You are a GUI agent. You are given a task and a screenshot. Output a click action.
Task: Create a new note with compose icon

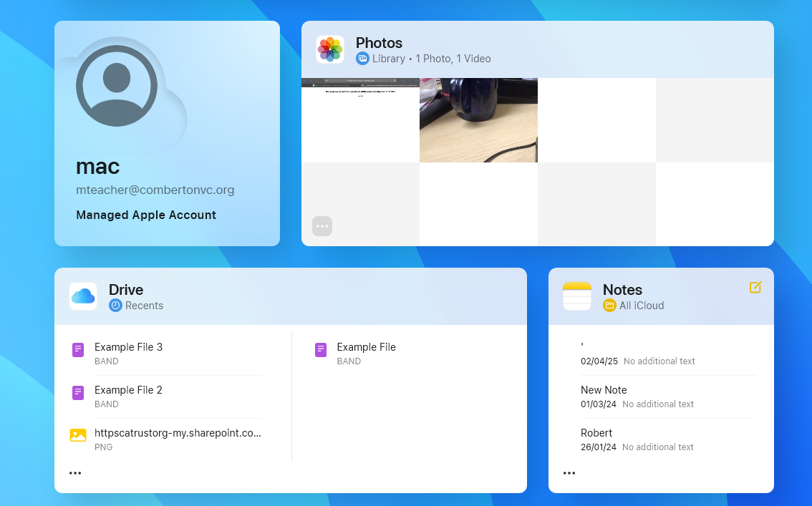[755, 287]
